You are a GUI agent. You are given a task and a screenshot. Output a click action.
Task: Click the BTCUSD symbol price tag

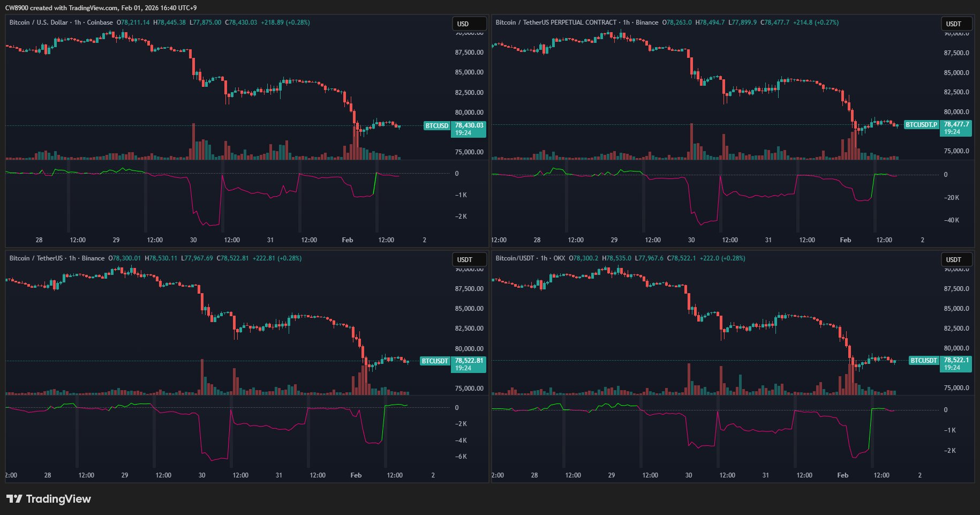coord(436,126)
